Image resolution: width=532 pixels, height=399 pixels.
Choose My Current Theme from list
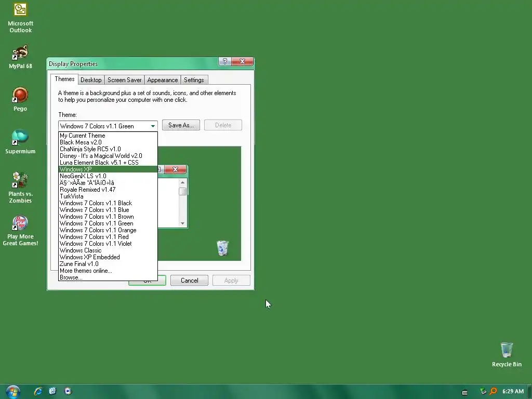[108, 136]
